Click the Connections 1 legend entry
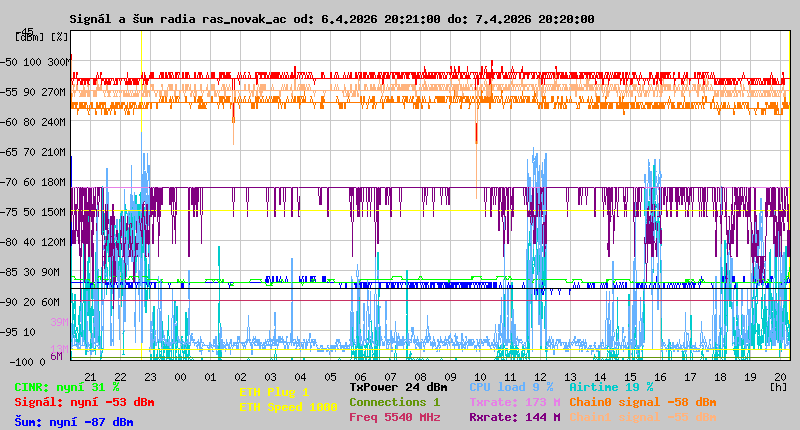 [x=394, y=402]
